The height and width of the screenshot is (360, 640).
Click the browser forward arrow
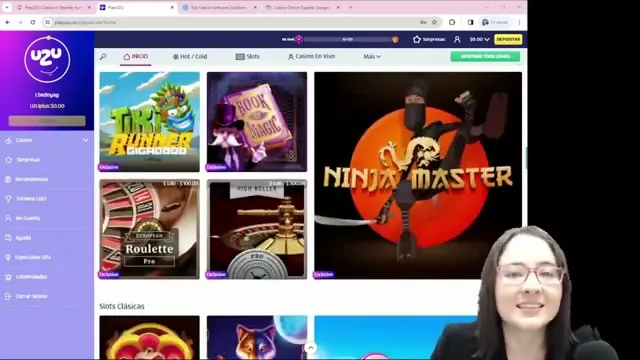(x=20, y=22)
